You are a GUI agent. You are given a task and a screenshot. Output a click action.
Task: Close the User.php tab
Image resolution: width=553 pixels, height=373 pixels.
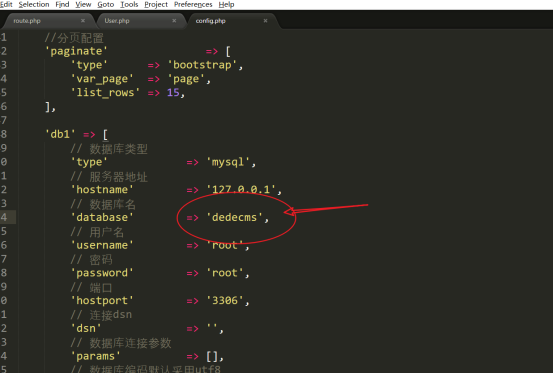click(x=174, y=21)
